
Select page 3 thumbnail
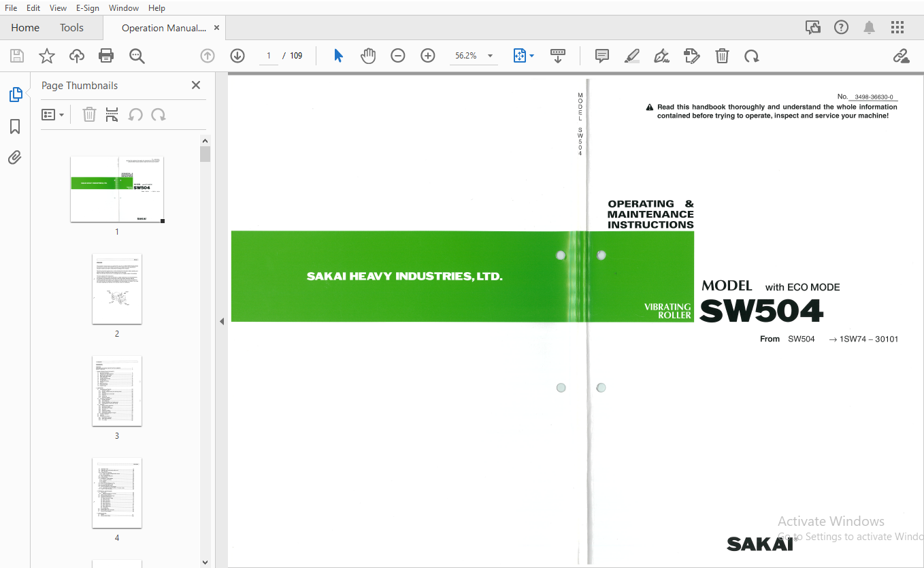(117, 391)
